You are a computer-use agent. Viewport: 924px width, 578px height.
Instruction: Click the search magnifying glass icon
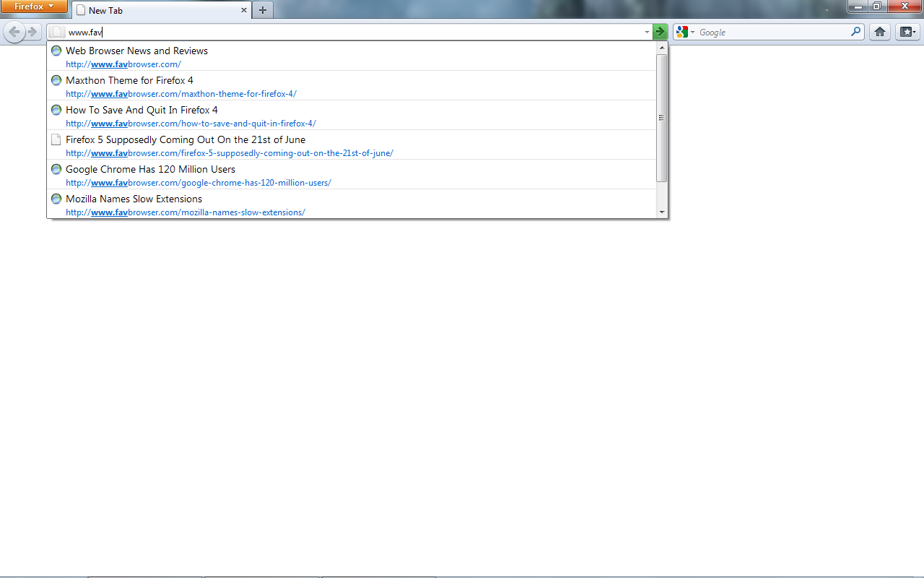tap(856, 32)
